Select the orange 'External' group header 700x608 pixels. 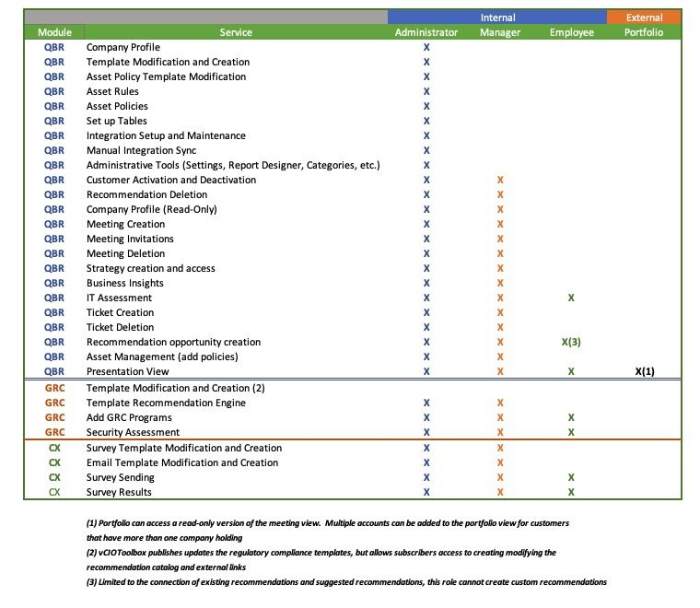coord(644,18)
